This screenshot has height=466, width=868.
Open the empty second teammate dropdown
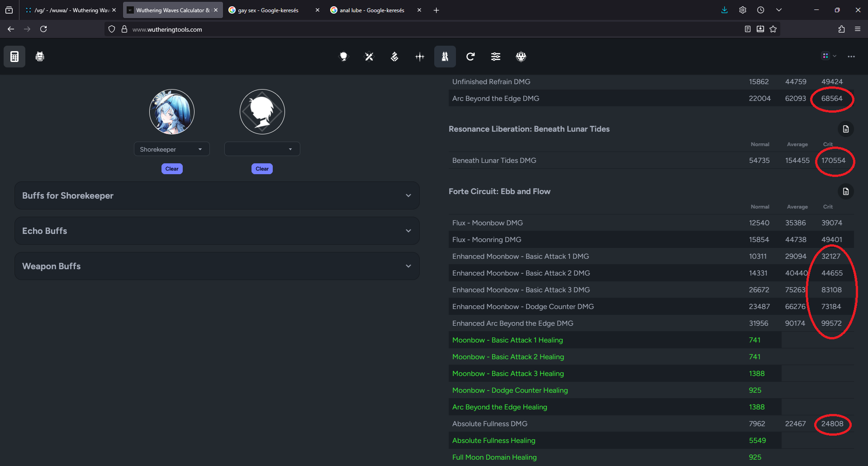pos(262,149)
